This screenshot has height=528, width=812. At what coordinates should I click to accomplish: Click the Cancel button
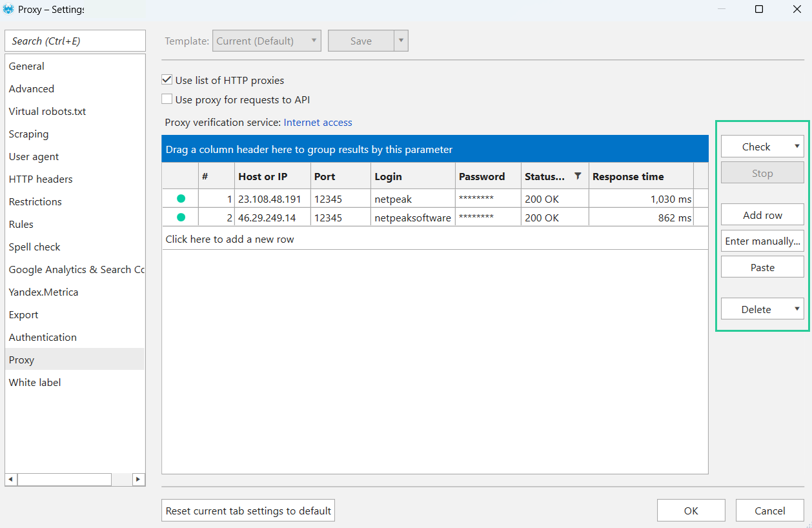coord(770,511)
